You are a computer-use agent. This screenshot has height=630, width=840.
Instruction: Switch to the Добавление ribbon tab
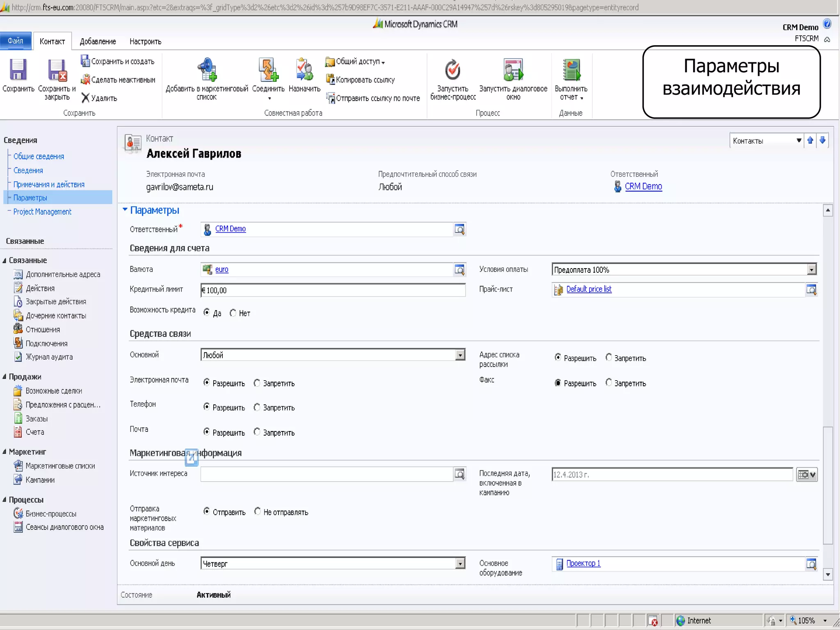coord(98,41)
